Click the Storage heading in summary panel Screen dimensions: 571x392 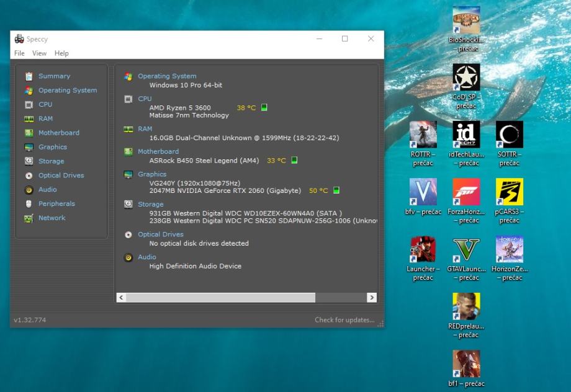[x=151, y=204]
